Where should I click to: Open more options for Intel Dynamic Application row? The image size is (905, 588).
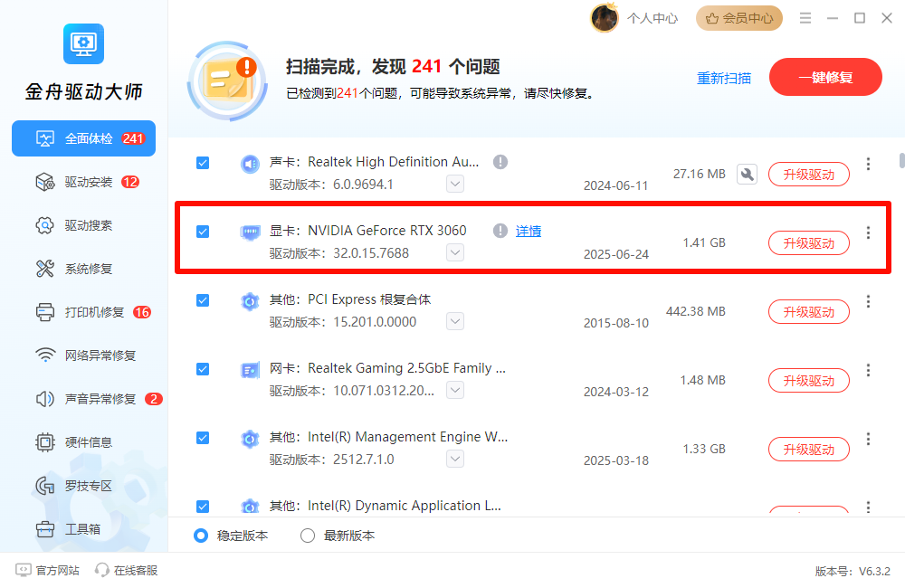pos(868,507)
